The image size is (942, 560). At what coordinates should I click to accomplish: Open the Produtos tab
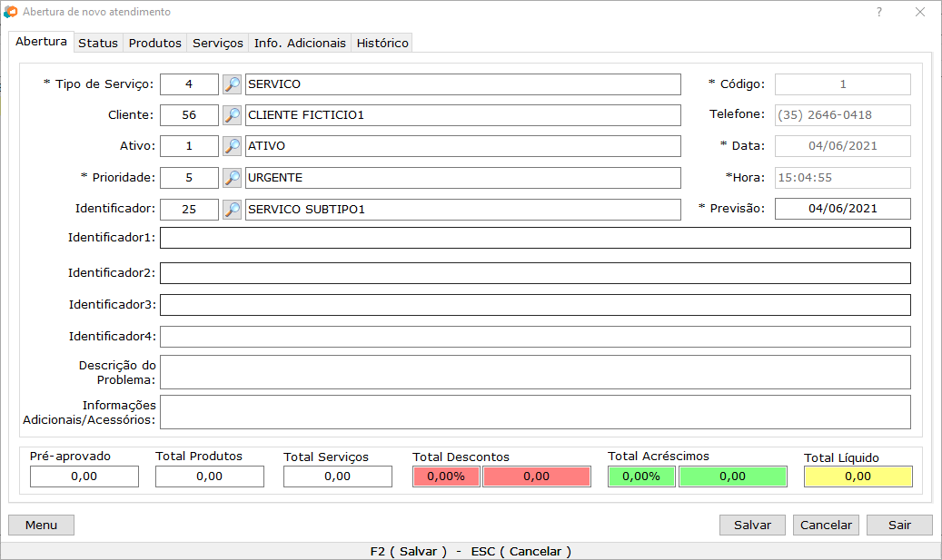tap(155, 43)
